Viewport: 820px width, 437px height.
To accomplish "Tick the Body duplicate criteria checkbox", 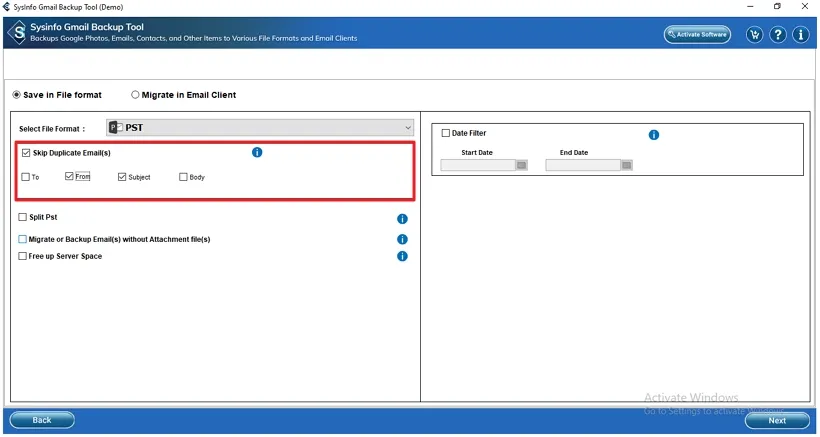I will click(x=183, y=177).
